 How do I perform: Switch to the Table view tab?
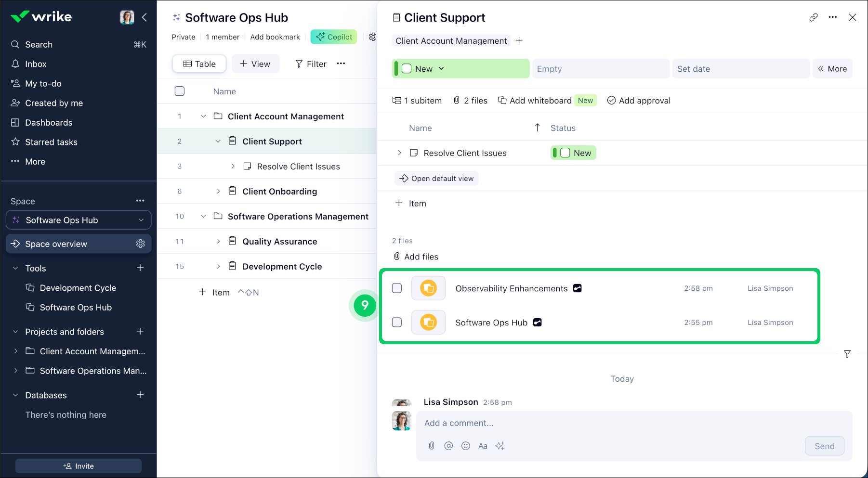[x=199, y=64]
